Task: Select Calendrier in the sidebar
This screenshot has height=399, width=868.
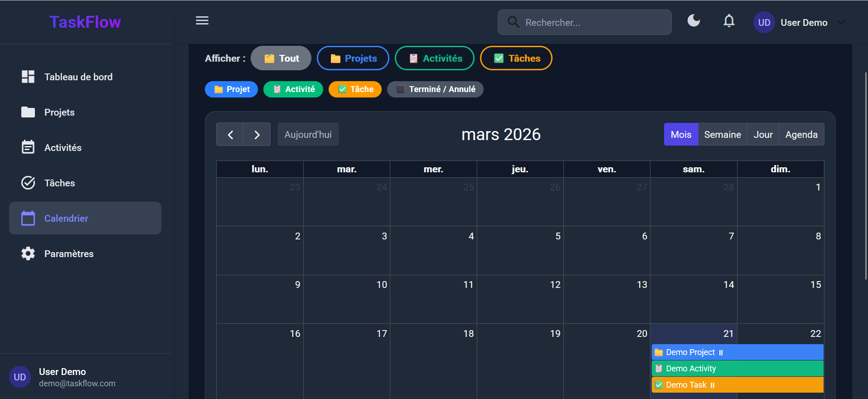Action: pos(85,218)
